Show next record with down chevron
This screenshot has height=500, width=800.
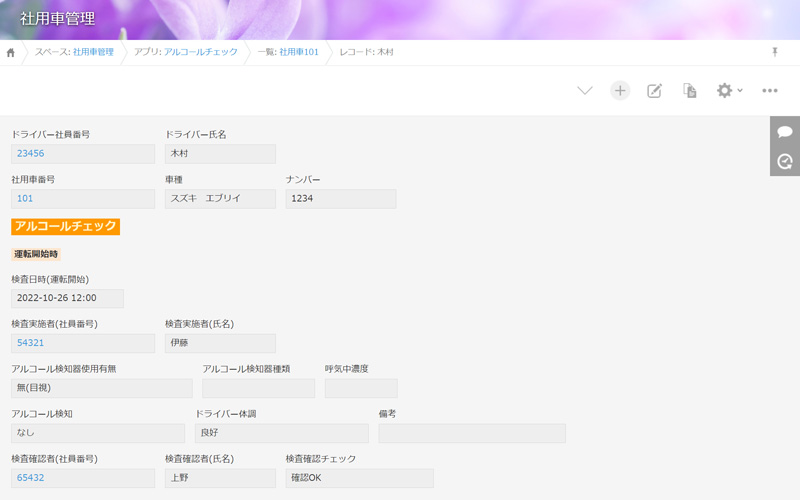pyautogui.click(x=585, y=91)
